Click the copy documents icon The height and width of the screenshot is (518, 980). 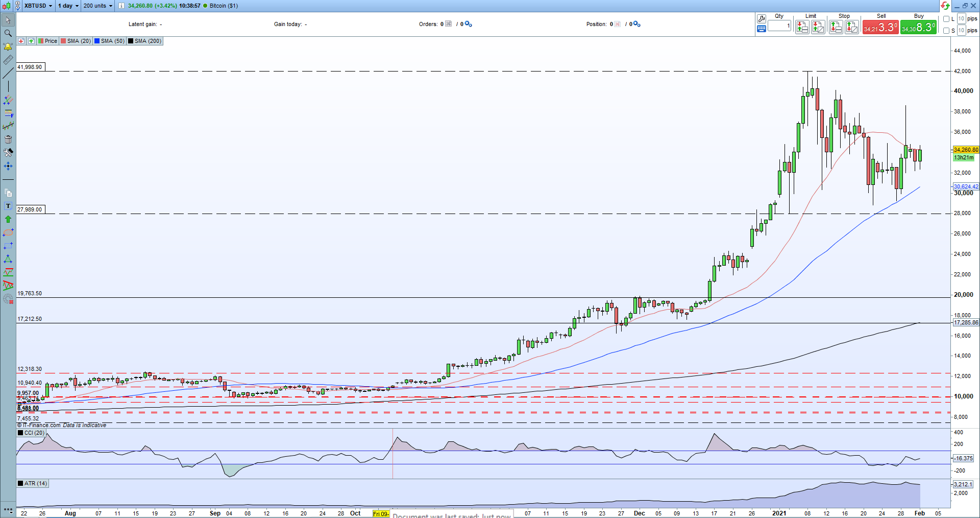(8, 193)
